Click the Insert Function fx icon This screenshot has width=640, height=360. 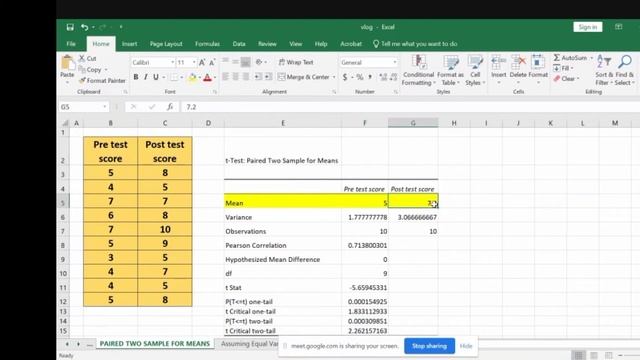[x=170, y=107]
